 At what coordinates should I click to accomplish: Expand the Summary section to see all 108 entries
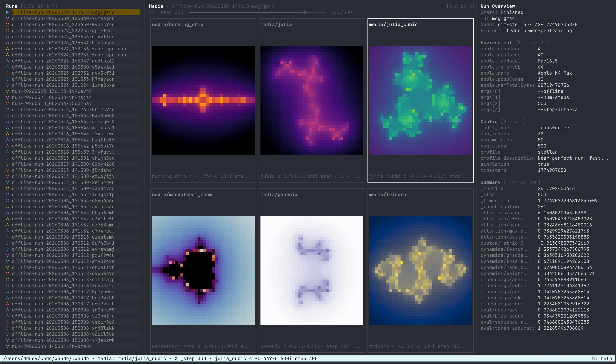[490, 182]
